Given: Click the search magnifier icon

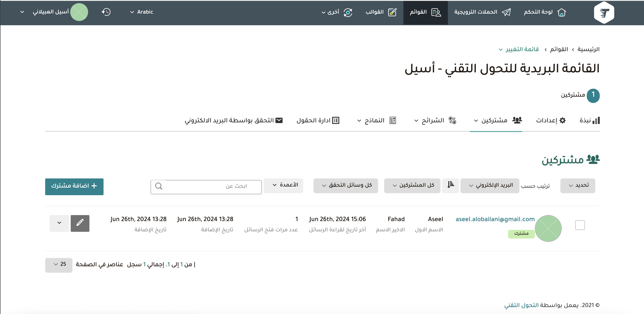Looking at the screenshot, I should [159, 186].
